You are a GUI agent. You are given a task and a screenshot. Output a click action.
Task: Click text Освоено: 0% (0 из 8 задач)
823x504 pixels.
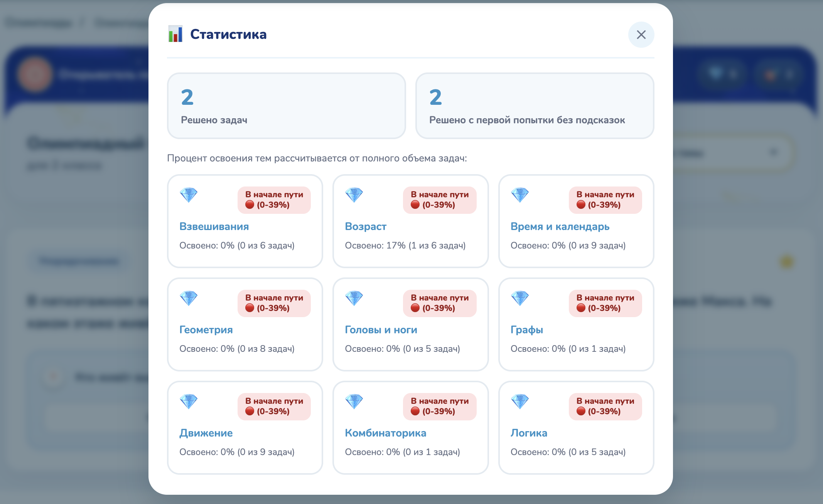pos(237,349)
